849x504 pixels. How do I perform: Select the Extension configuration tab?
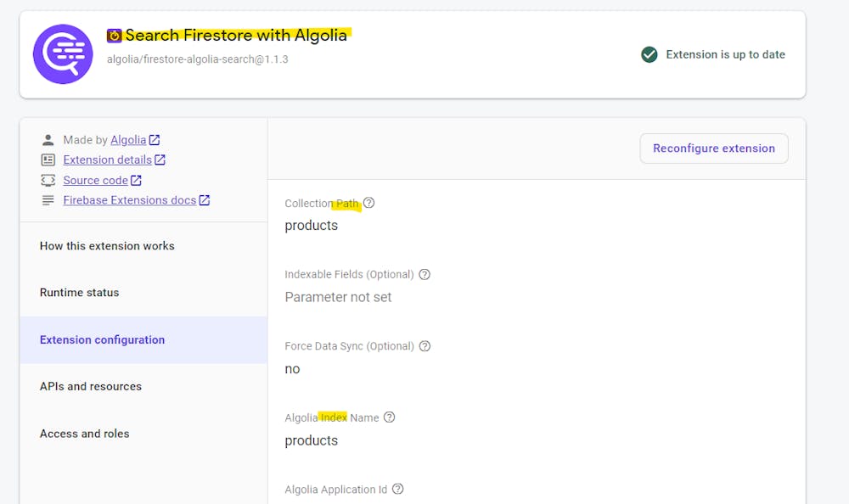[x=102, y=339]
